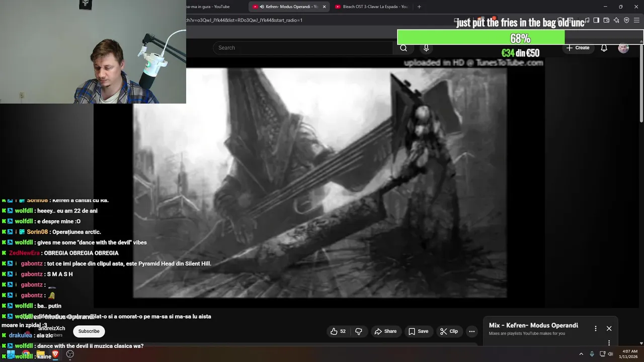Click the Create button on YouTube
The height and width of the screenshot is (362, 644).
(x=578, y=48)
